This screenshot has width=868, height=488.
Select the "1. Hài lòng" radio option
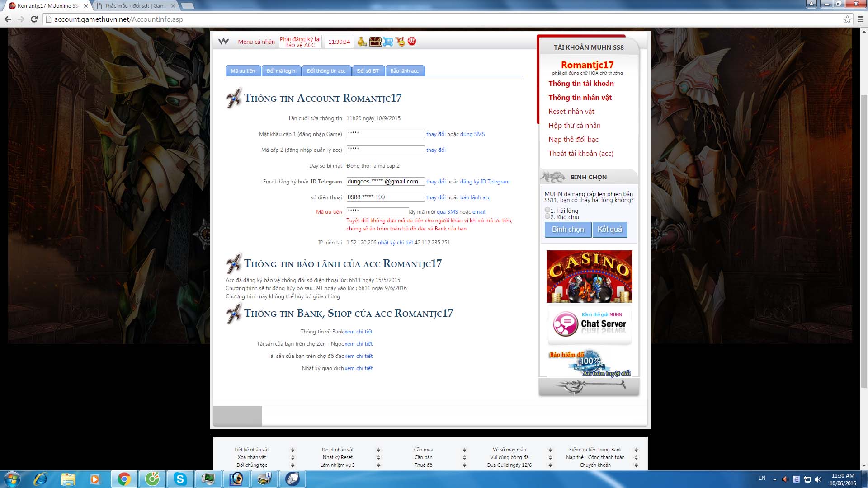[547, 210]
